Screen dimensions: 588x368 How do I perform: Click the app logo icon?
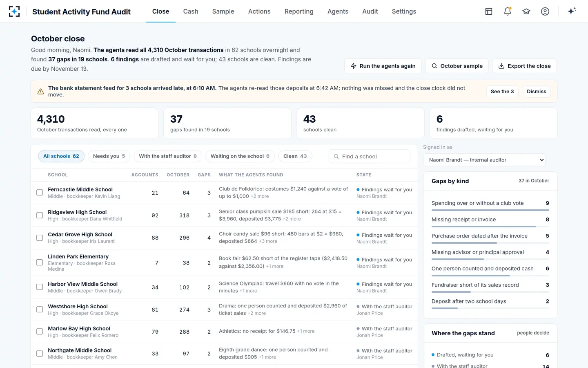[14, 11]
